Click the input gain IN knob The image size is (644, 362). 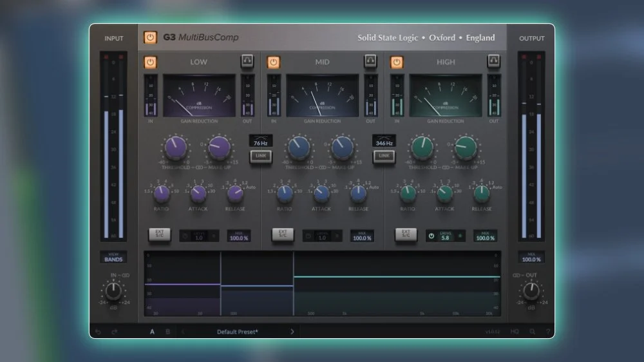click(x=113, y=291)
